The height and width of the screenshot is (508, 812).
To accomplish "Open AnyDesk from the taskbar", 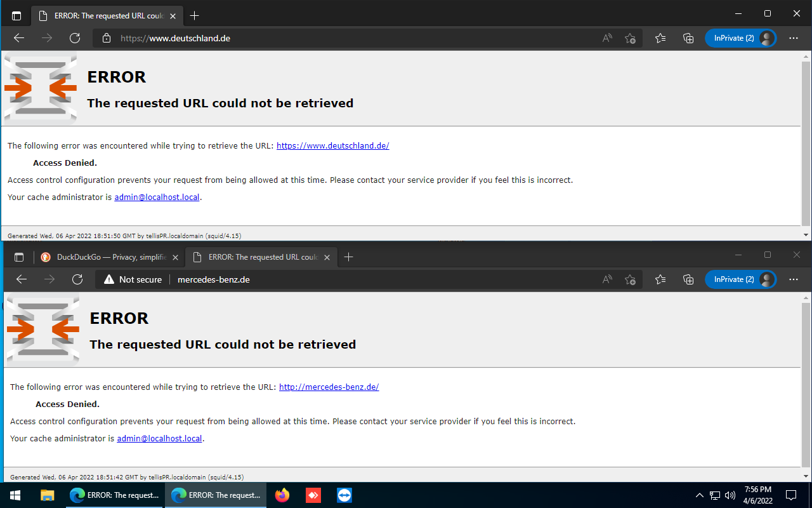I will pyautogui.click(x=313, y=495).
